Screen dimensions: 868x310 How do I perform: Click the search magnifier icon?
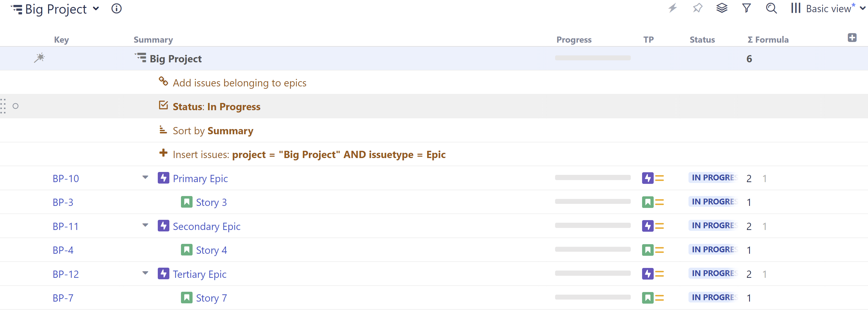[771, 8]
